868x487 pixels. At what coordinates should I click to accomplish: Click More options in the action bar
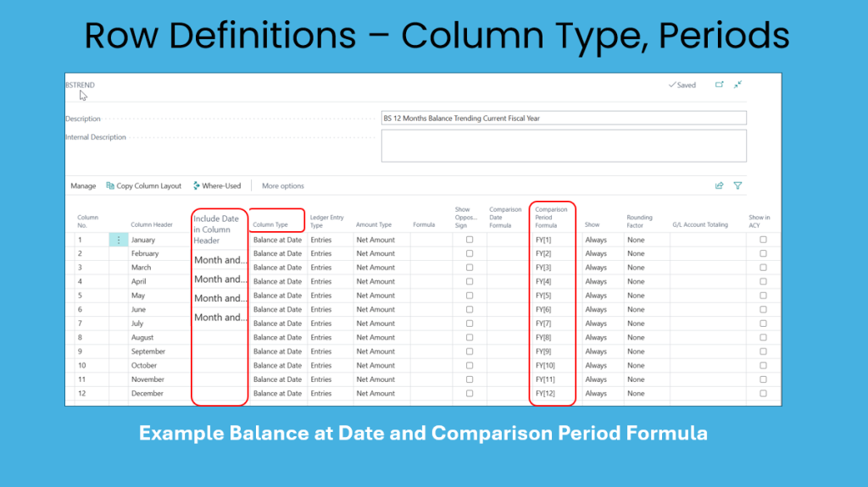(x=282, y=185)
